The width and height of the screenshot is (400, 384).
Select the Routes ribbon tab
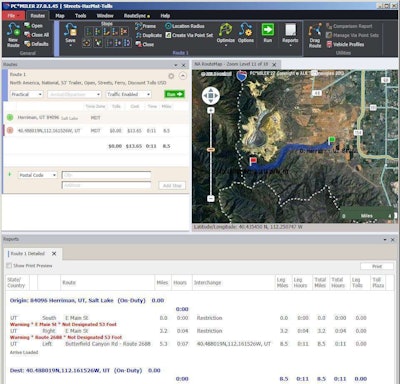(37, 16)
